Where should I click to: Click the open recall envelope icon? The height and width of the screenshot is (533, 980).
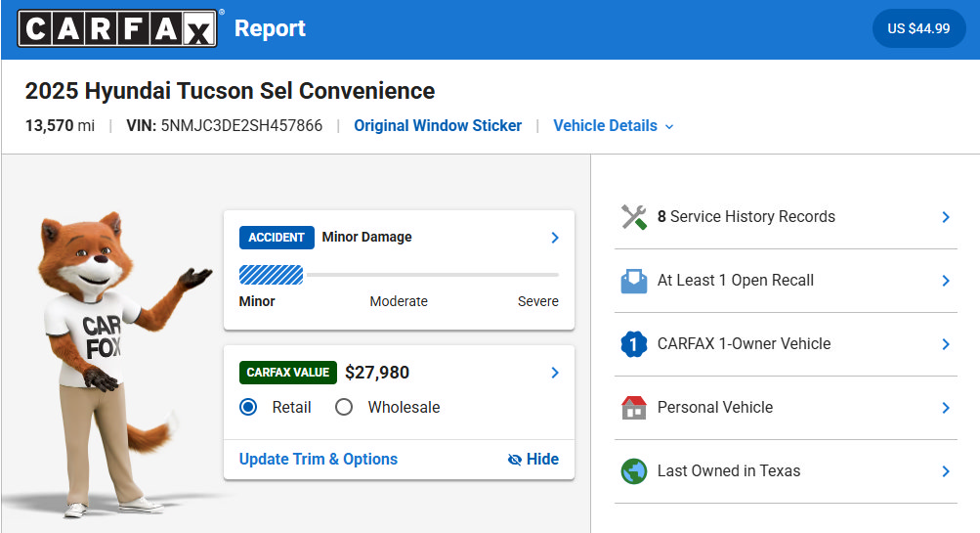(634, 281)
